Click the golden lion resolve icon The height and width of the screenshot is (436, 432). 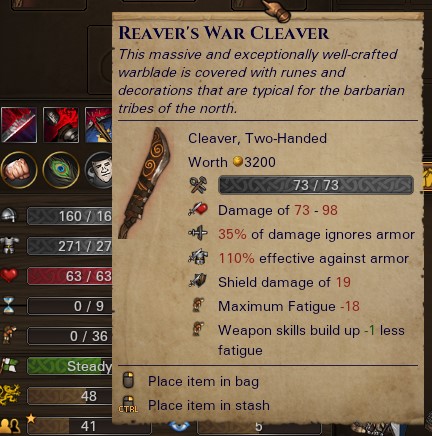pos(10,396)
